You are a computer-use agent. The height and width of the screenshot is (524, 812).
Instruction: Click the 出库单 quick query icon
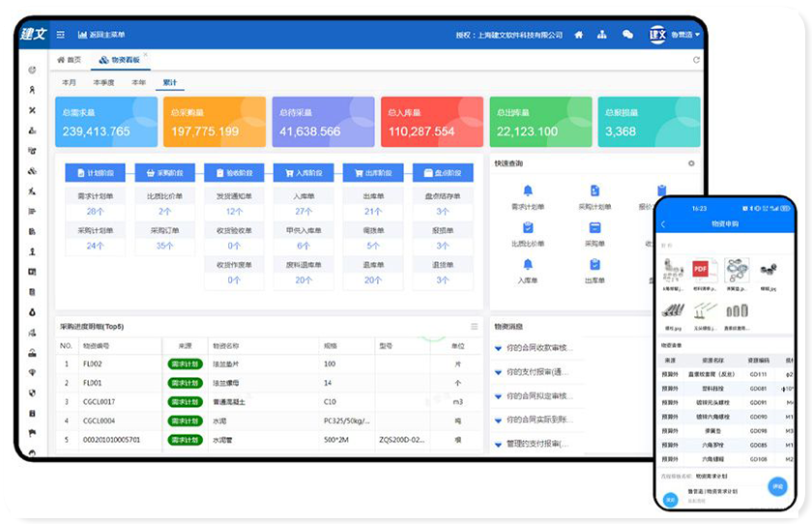pyautogui.click(x=595, y=266)
